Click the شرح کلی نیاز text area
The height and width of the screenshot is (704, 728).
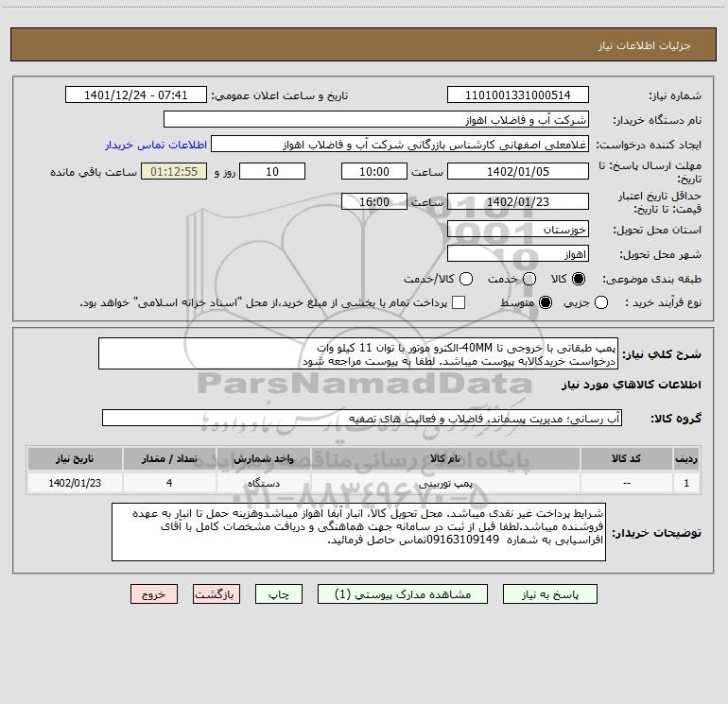point(358,353)
